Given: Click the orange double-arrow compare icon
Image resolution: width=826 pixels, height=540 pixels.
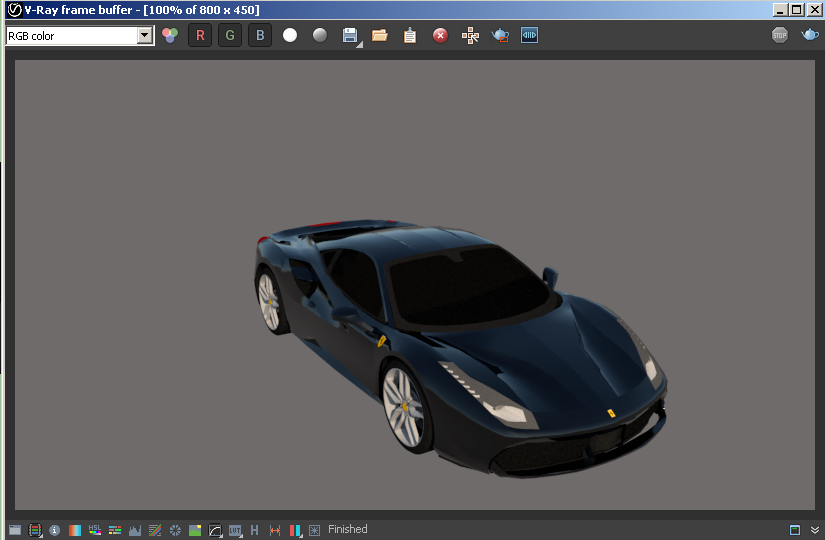Looking at the screenshot, I should tap(275, 530).
